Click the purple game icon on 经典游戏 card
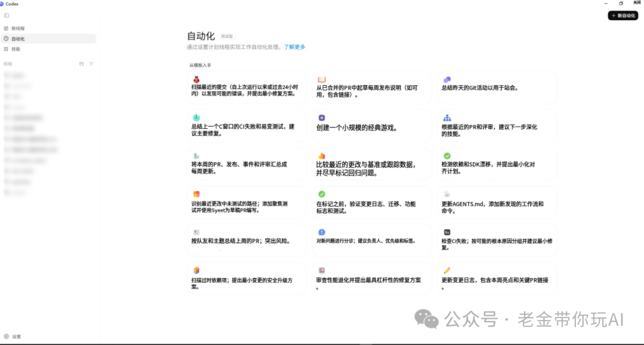The image size is (644, 345). tap(321, 118)
